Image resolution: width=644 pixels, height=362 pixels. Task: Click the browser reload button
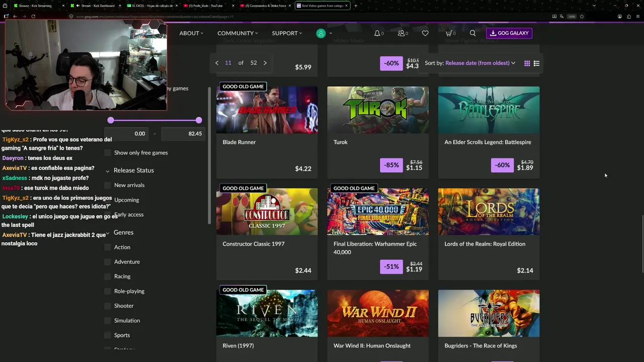[33, 16]
